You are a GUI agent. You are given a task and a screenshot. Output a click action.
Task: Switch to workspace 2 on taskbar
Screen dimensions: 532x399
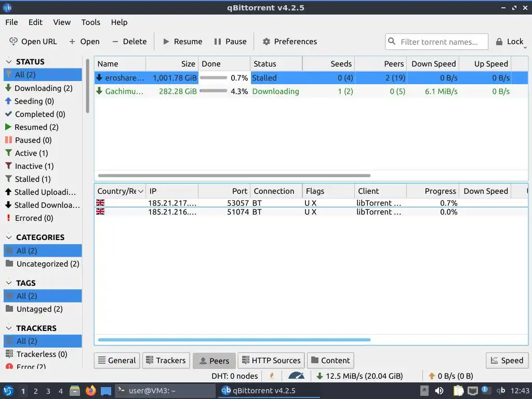coord(36,391)
